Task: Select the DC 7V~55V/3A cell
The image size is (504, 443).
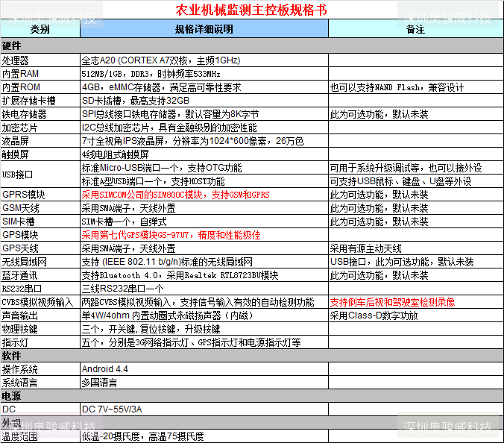Action: click(x=204, y=409)
